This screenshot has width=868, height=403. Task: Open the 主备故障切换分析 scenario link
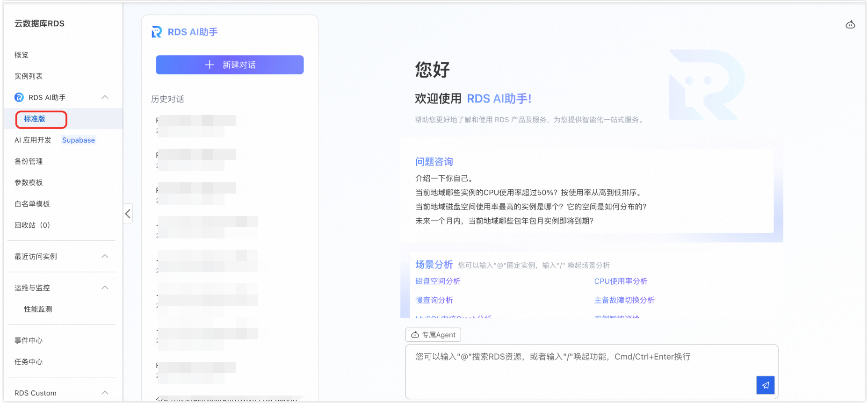[624, 300]
